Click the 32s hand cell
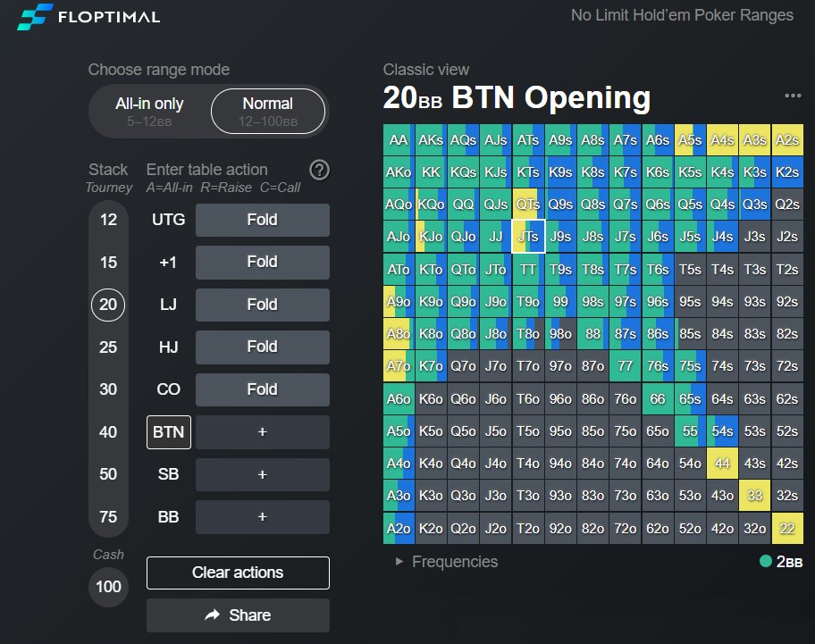 pos(787,496)
